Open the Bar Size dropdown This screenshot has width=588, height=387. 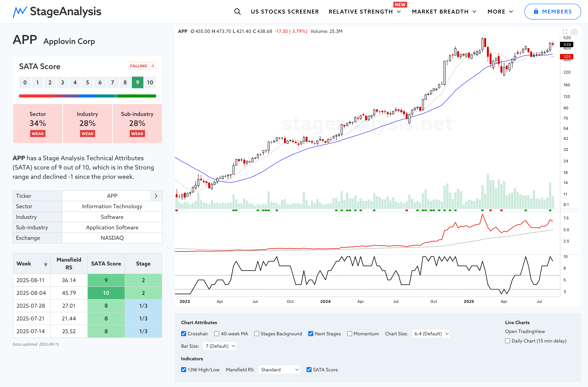(x=219, y=346)
